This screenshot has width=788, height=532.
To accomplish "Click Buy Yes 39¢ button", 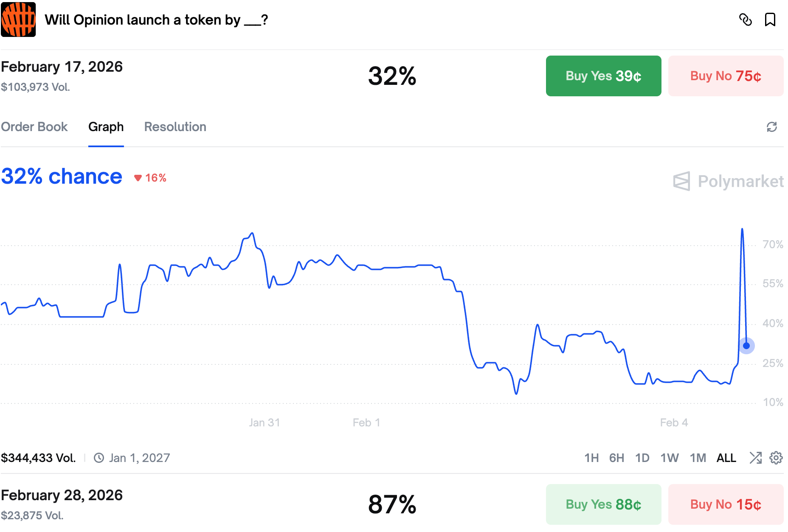I will [603, 76].
